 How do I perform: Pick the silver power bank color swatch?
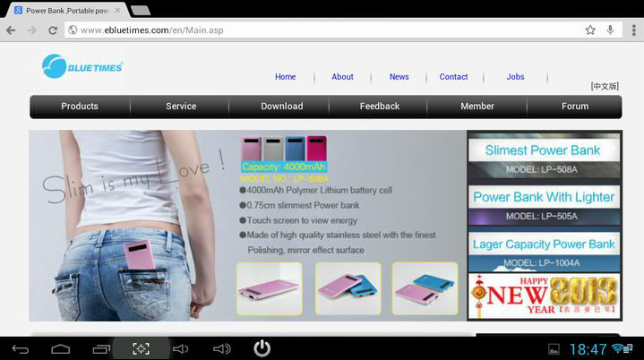point(272,149)
